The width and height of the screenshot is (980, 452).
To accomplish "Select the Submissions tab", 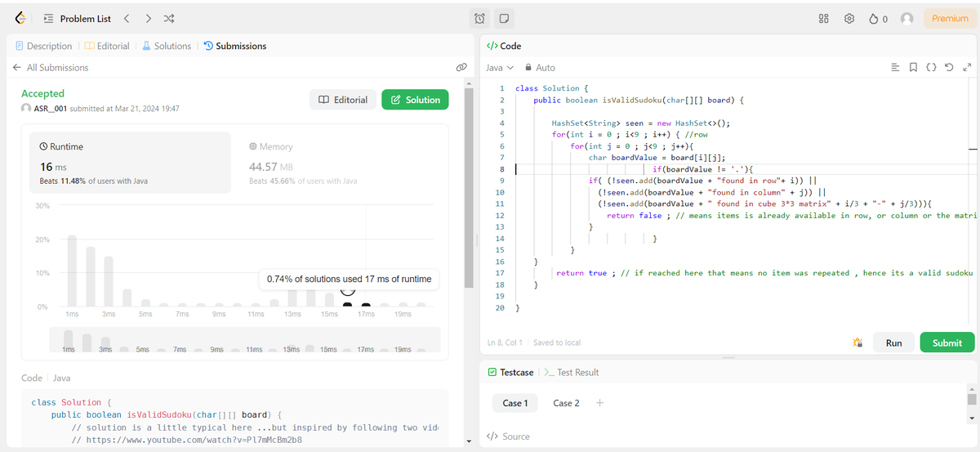I will 235,46.
